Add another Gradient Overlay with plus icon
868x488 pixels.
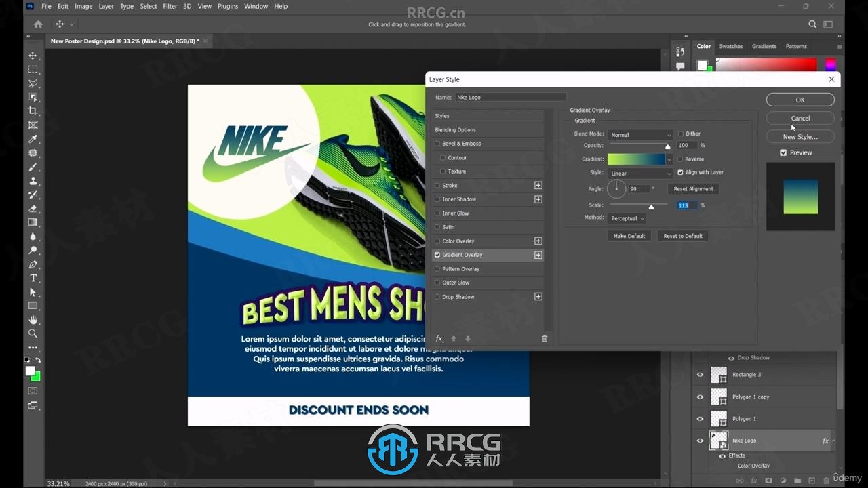tap(538, 255)
